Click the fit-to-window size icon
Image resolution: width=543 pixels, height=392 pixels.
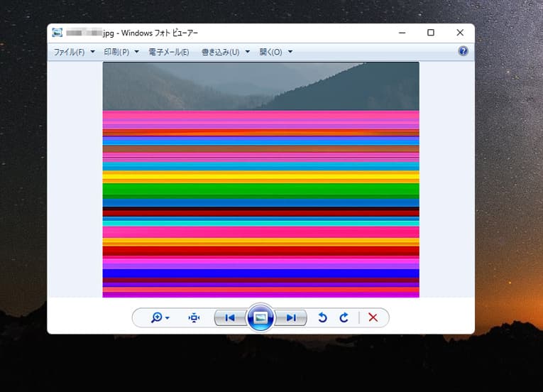coord(194,317)
